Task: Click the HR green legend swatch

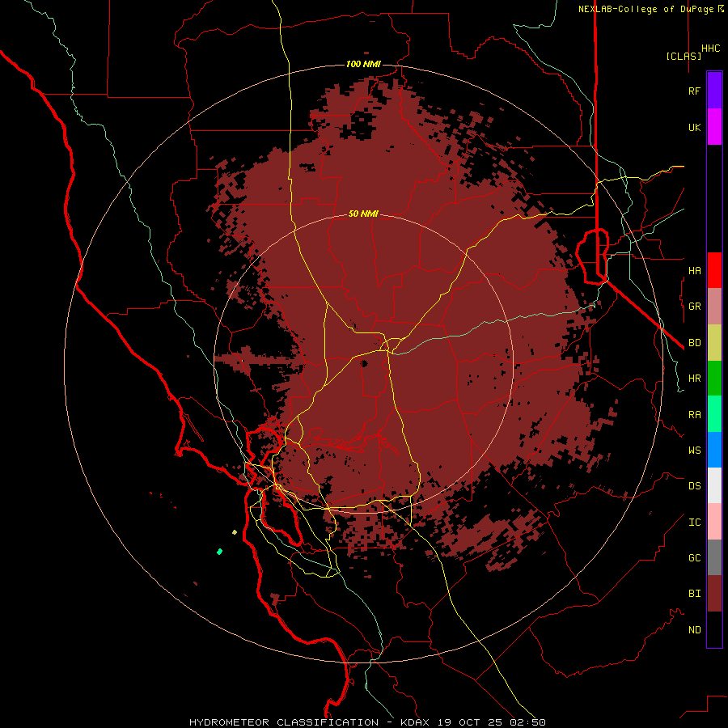Action: click(714, 378)
